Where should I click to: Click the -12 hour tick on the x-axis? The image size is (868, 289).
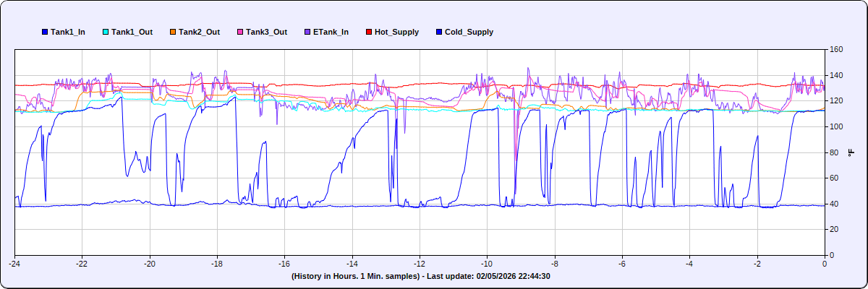pos(420,264)
